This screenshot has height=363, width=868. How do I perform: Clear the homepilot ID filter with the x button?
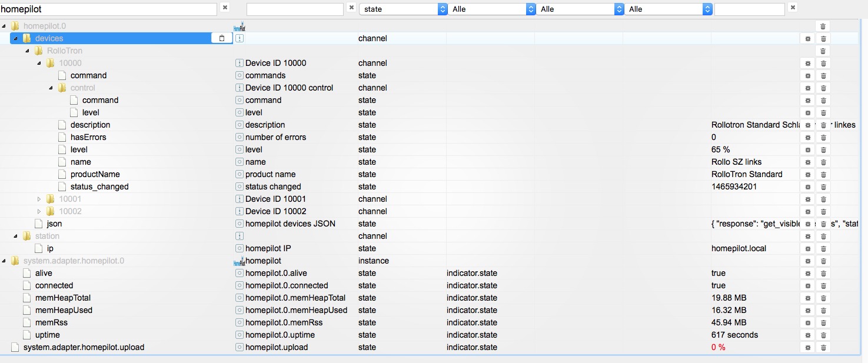(224, 8)
